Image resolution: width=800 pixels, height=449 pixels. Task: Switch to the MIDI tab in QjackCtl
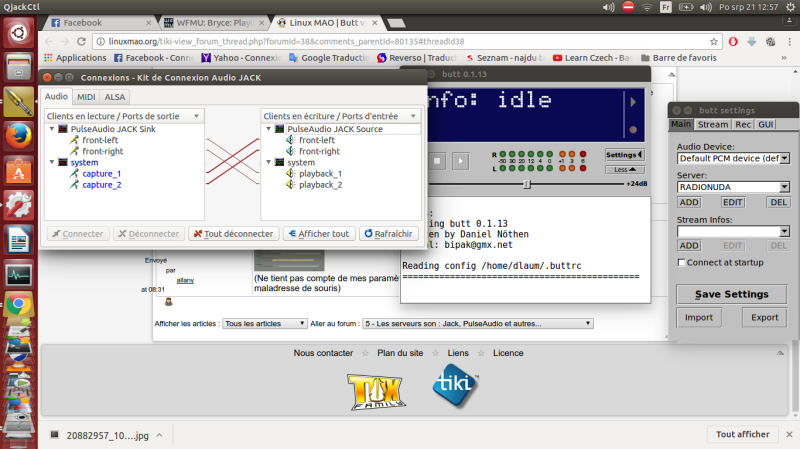click(x=86, y=97)
